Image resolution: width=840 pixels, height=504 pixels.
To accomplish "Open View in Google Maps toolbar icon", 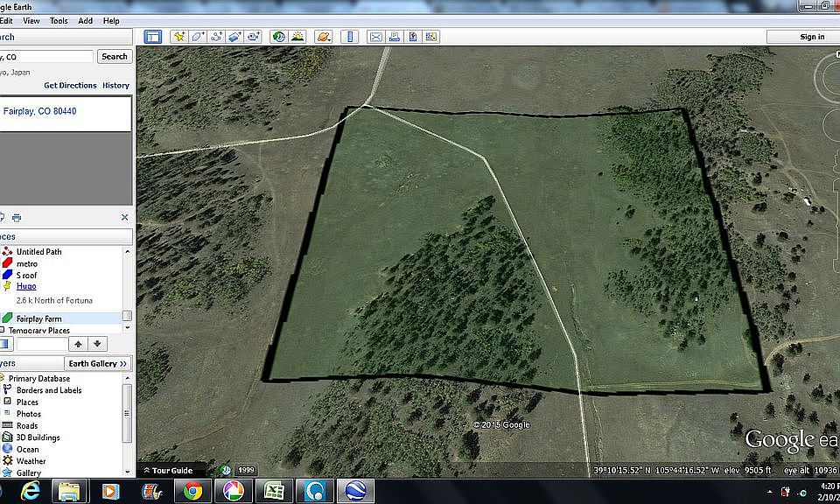I will [x=430, y=37].
